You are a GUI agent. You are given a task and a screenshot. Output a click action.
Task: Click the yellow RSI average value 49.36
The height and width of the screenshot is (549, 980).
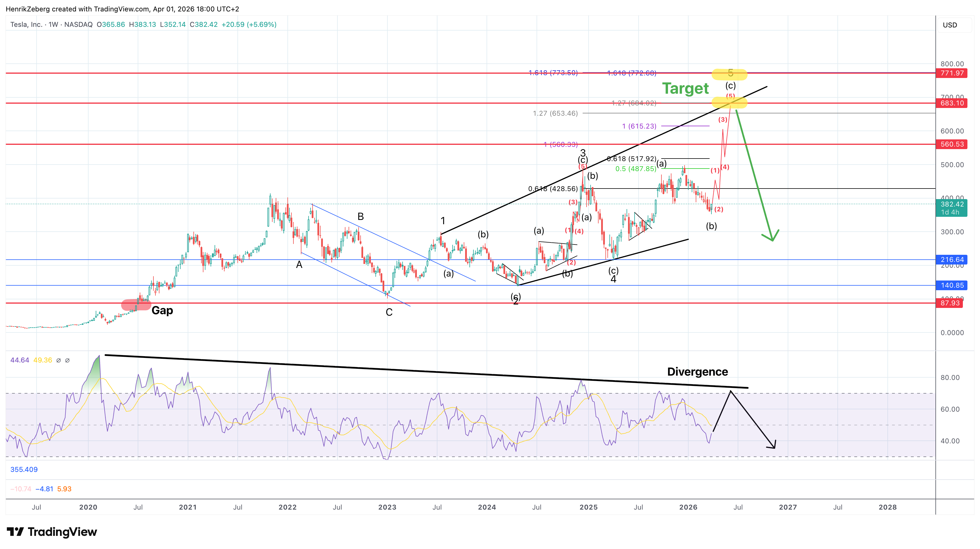(x=43, y=360)
